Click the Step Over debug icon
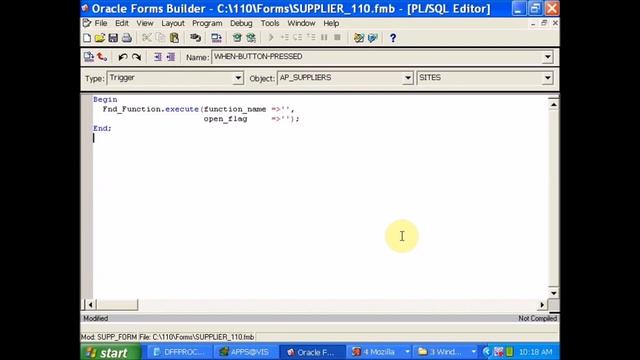This screenshot has width=640, height=360. coord(298,38)
